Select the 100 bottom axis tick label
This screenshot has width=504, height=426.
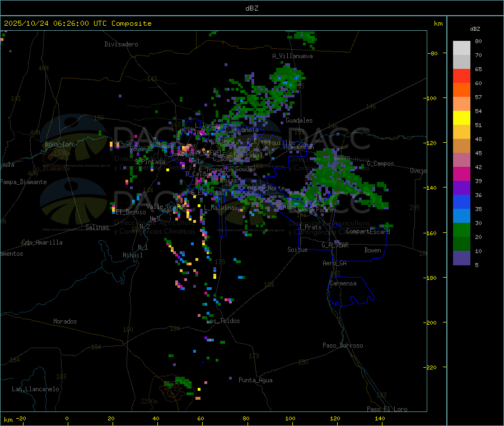coord(290,419)
